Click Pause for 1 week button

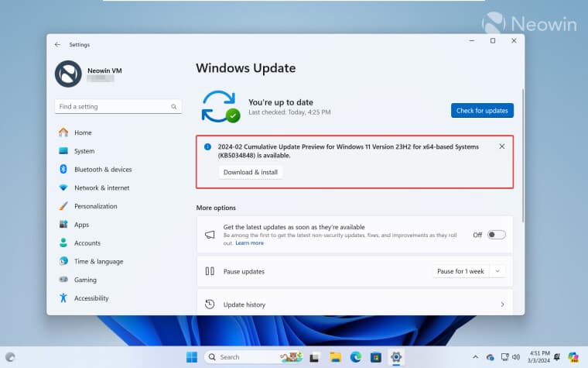click(460, 271)
